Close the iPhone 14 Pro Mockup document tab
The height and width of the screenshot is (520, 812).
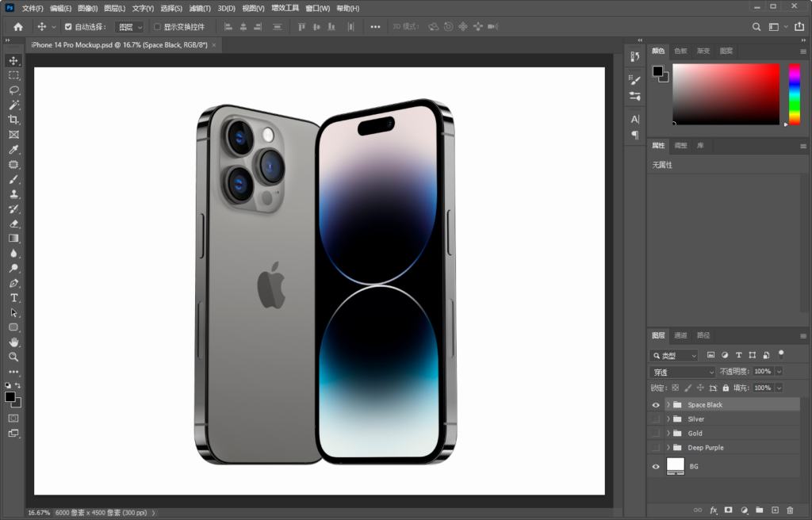(x=213, y=45)
